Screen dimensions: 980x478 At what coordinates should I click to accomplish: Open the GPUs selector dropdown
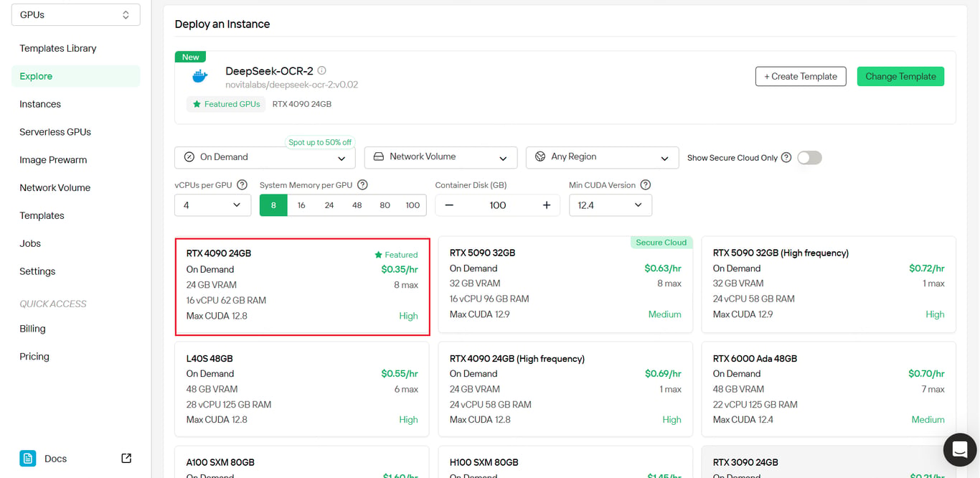pos(75,14)
